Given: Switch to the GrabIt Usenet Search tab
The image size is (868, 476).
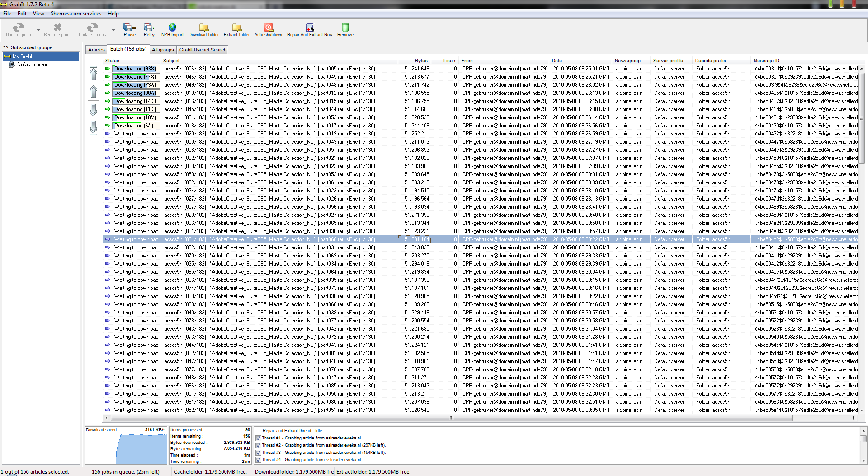Looking at the screenshot, I should tap(203, 50).
